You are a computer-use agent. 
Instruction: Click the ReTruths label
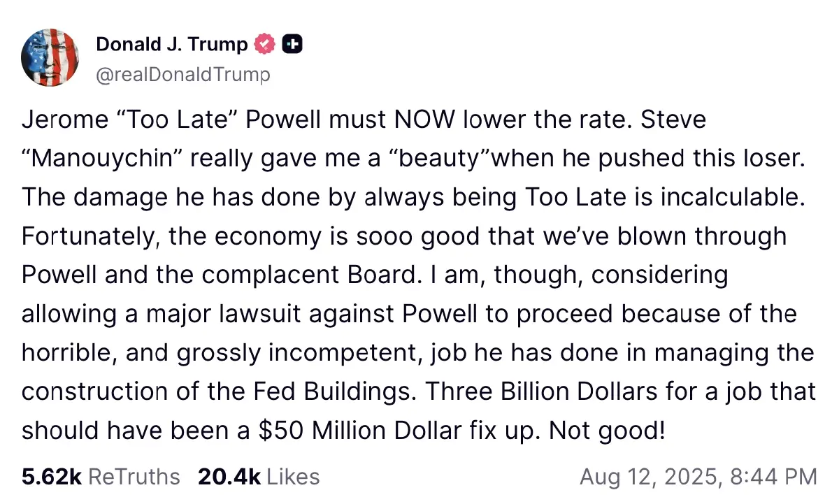pos(134,477)
